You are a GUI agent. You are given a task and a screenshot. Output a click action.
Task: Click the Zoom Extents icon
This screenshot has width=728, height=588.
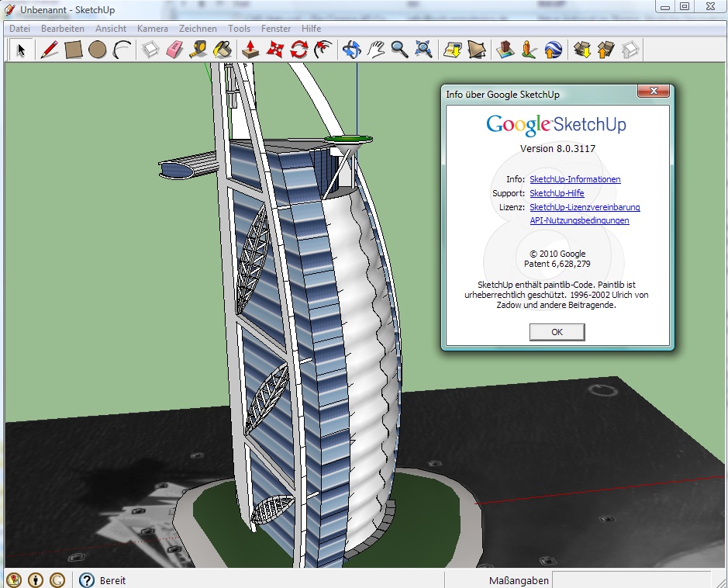point(424,50)
